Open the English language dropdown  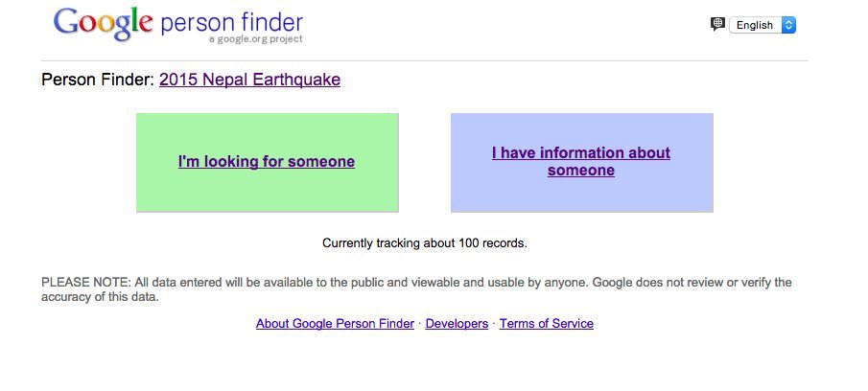pyautogui.click(x=762, y=25)
